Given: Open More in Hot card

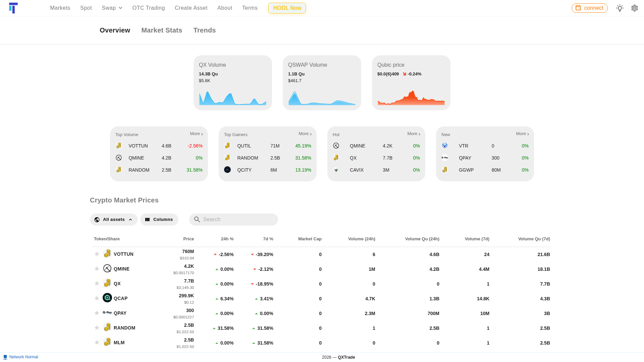Looking at the screenshot, I should tap(414, 134).
